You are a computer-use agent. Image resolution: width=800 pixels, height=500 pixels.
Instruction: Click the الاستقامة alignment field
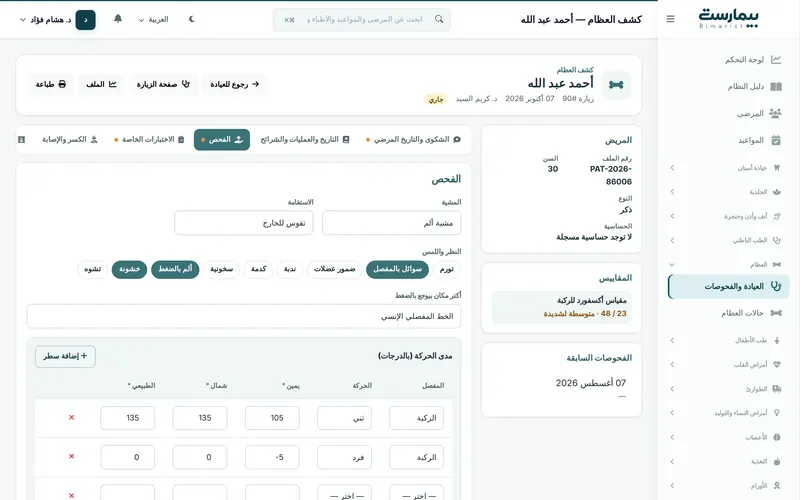click(x=244, y=223)
